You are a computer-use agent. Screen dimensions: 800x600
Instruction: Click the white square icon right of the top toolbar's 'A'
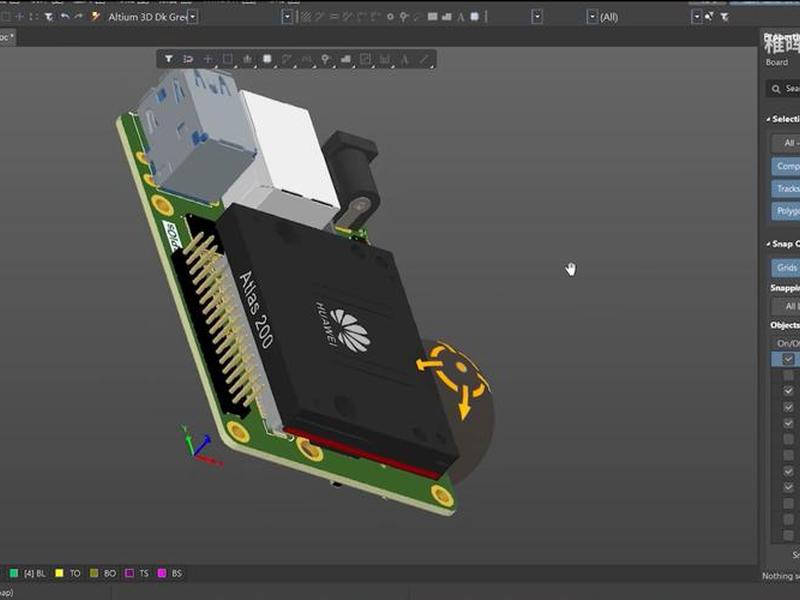(474, 17)
